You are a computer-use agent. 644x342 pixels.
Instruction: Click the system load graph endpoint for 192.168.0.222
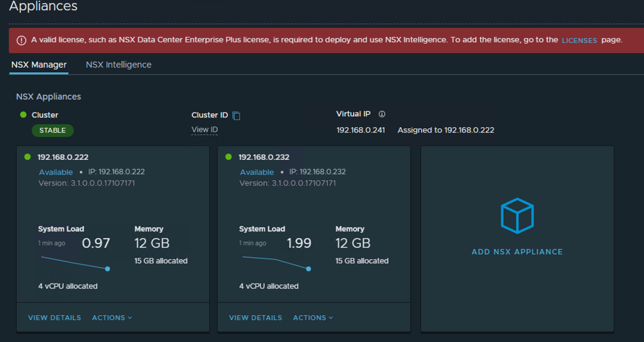pos(107,269)
